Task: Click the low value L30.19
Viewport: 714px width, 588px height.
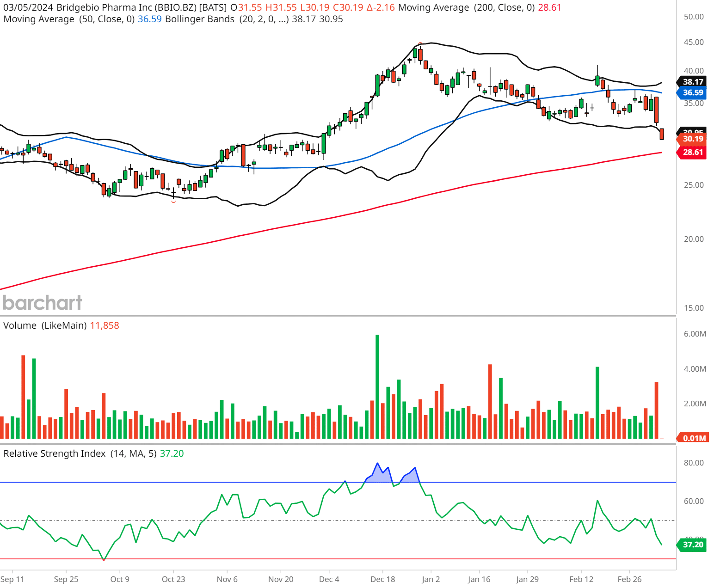Action: click(x=315, y=7)
